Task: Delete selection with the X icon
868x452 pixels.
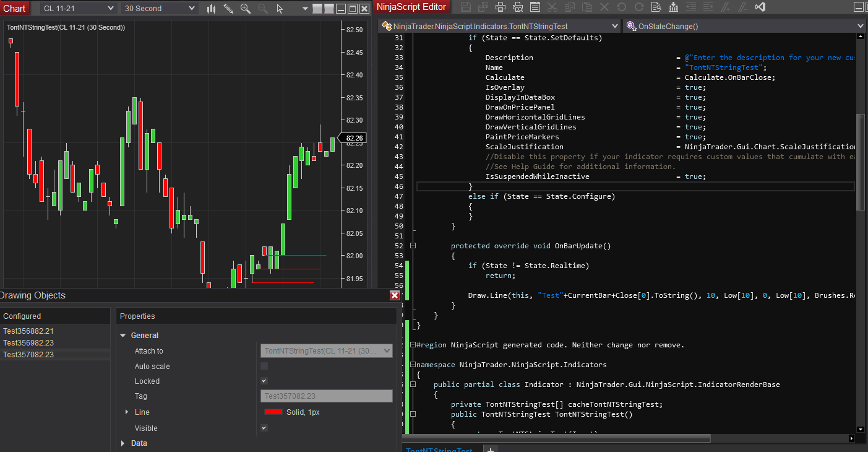Action: [x=604, y=7]
